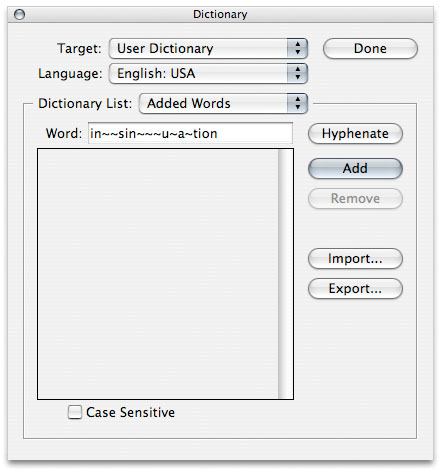
Task: Click the Hyphenate button
Action: click(355, 134)
